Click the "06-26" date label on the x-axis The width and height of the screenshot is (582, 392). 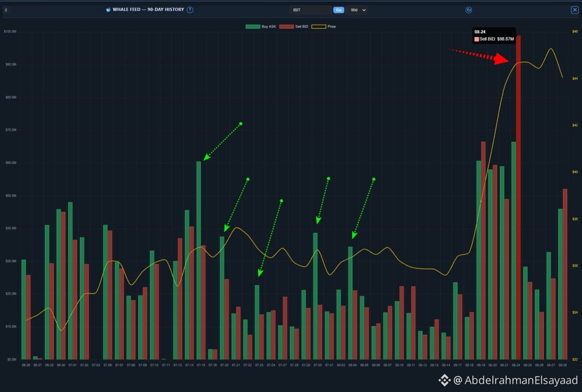[26, 365]
